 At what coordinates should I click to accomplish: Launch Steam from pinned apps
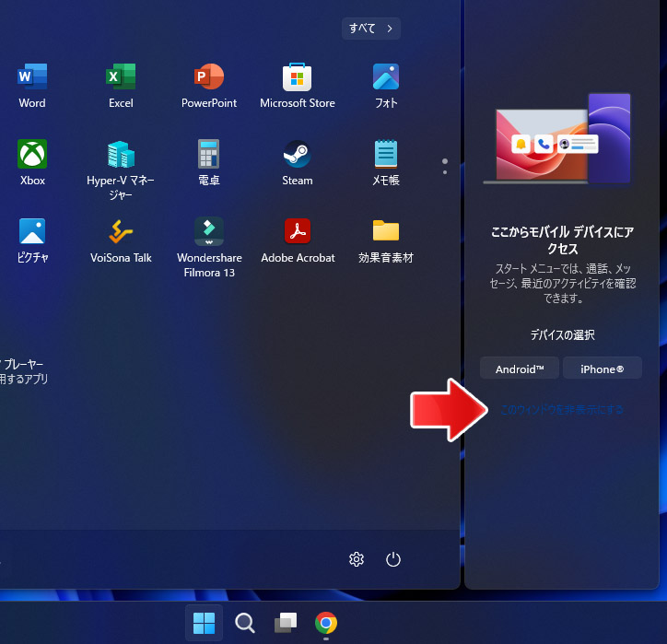298,163
